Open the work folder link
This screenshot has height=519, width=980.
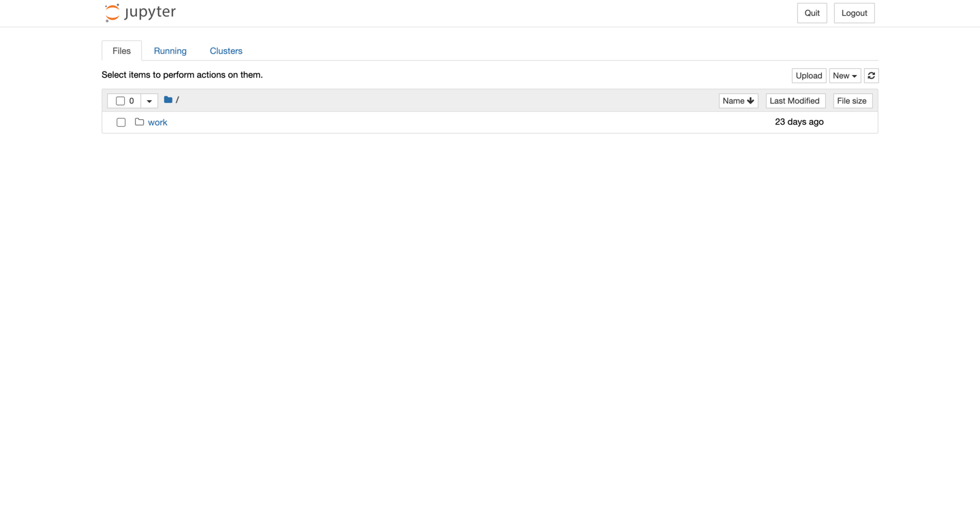[x=157, y=123]
